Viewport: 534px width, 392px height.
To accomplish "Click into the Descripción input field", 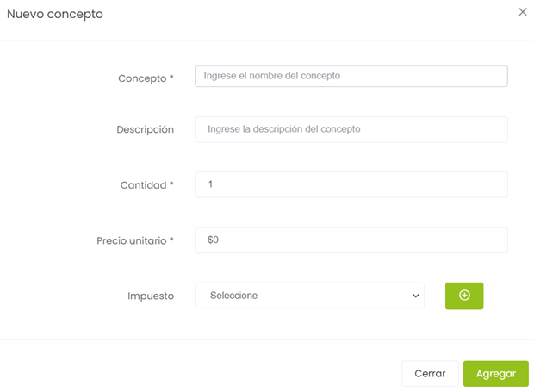I will pos(351,129).
